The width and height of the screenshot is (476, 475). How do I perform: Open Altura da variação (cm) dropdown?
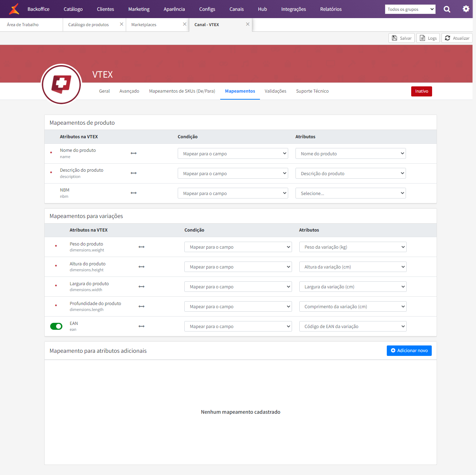click(353, 267)
